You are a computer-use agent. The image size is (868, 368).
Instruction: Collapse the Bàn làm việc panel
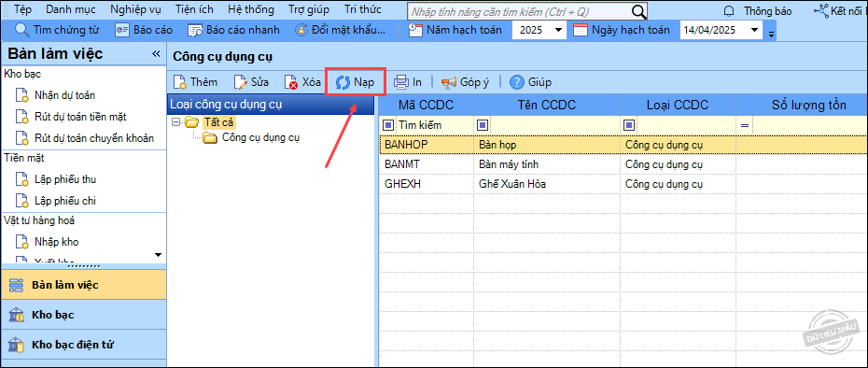coord(156,54)
